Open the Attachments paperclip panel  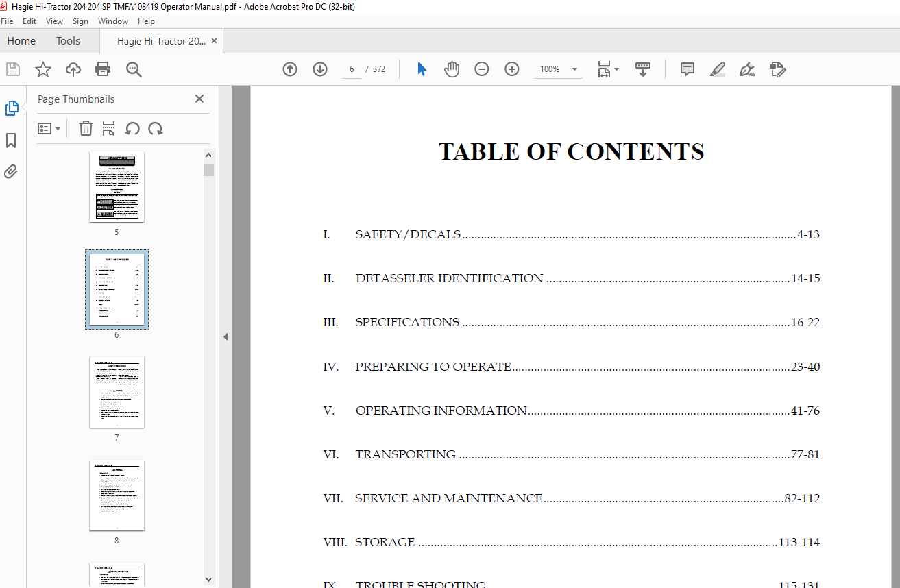[x=11, y=171]
